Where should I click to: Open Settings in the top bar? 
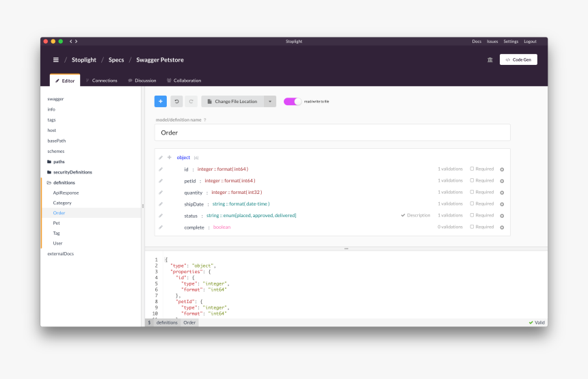coord(511,42)
